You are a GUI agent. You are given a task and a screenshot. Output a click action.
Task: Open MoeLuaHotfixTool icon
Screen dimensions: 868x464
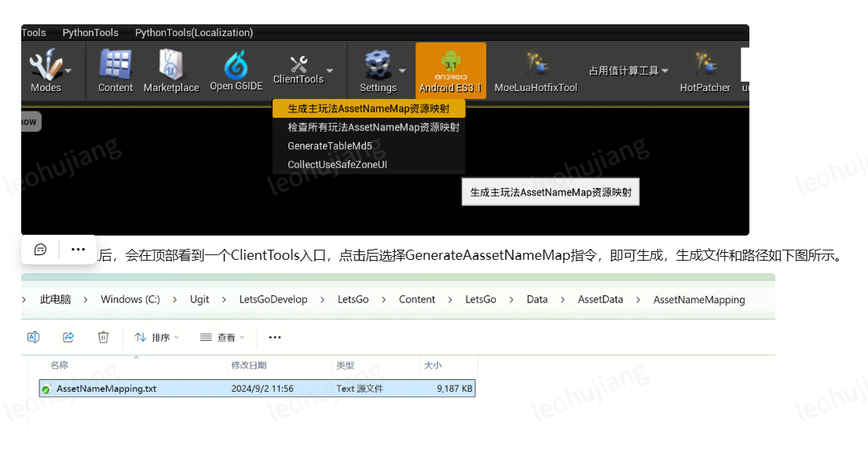coord(535,71)
